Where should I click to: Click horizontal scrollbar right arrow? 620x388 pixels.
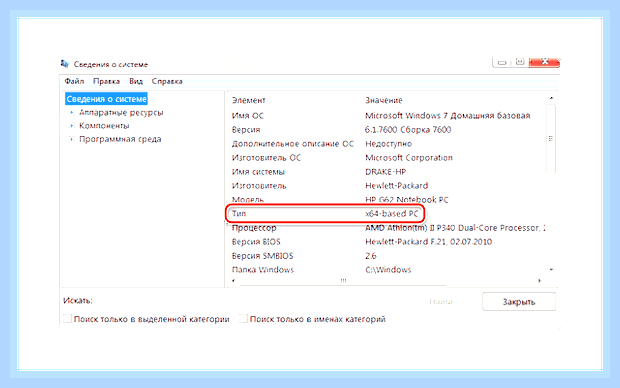tap(539, 281)
